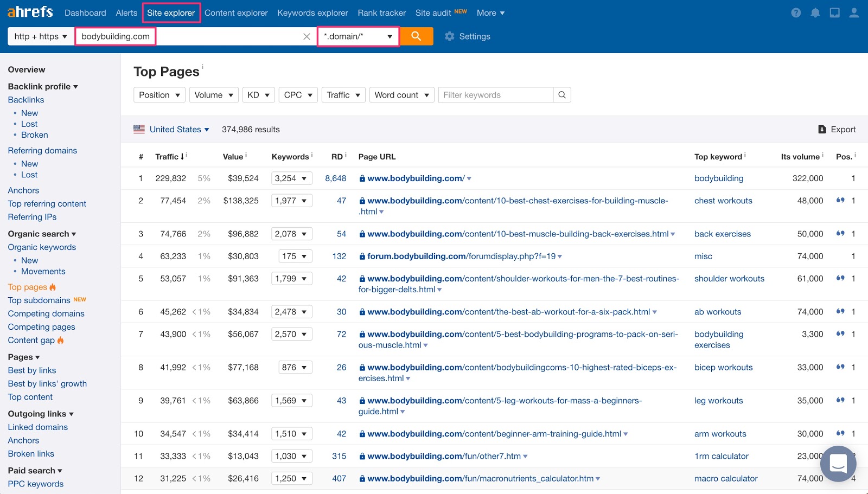Click SERP features icon for ab workouts row

[840, 311]
